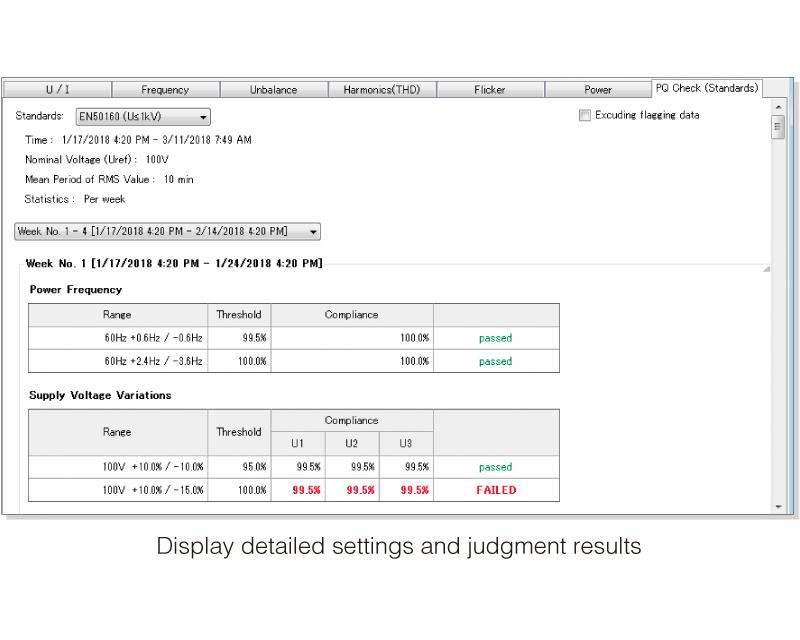Screen dimensions: 800x640
Task: Open the Harmonics(THD) tab
Action: [x=382, y=89]
